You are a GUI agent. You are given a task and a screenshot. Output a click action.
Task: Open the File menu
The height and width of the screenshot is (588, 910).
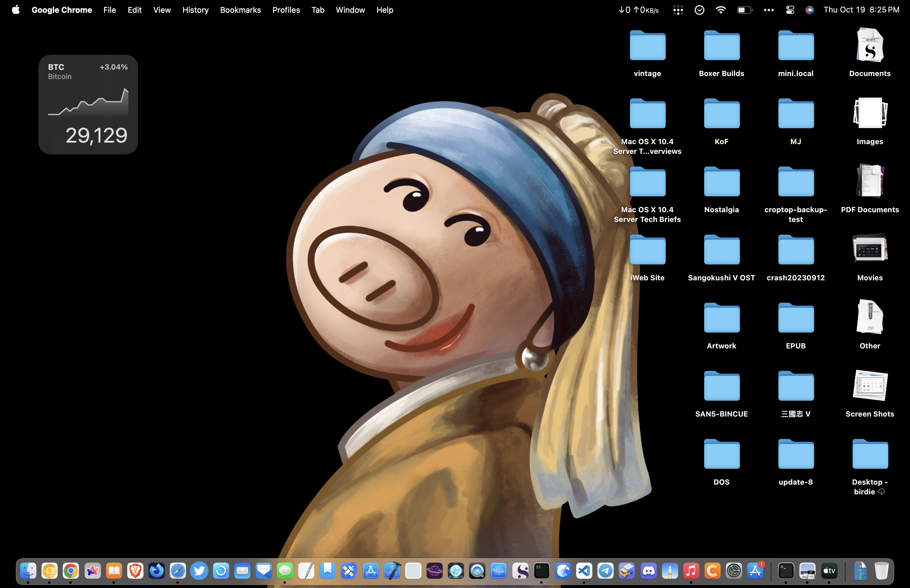[x=109, y=10]
